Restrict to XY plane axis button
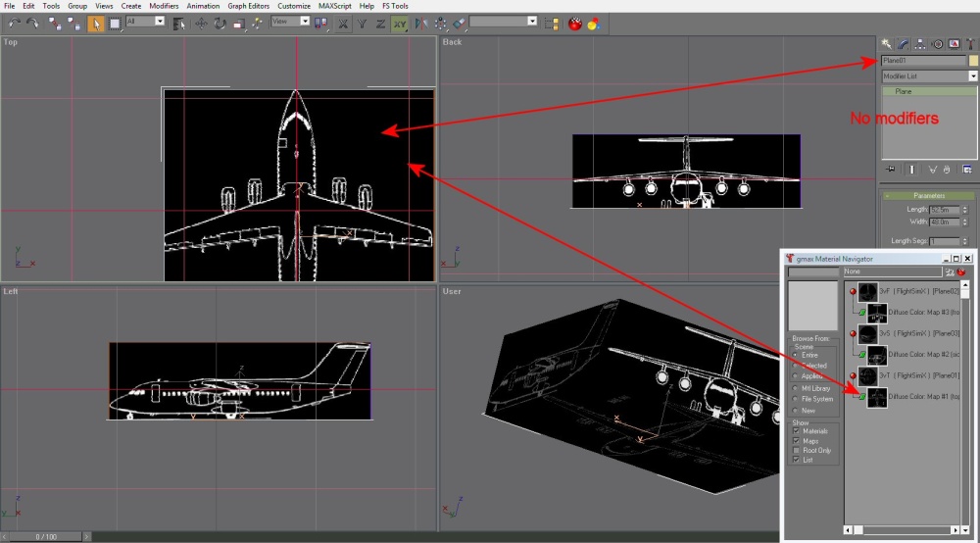The image size is (980, 543). (400, 23)
